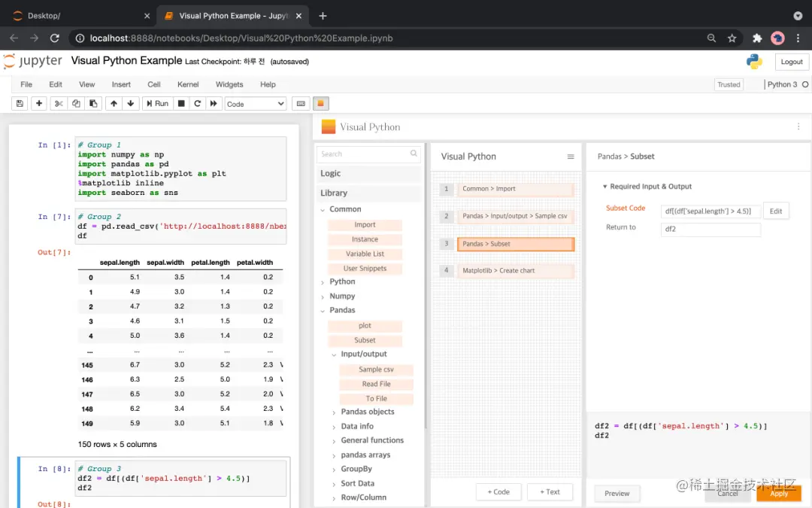Viewport: 812px width, 508px height.
Task: Insert a cell below with the plus icon
Action: 39,104
